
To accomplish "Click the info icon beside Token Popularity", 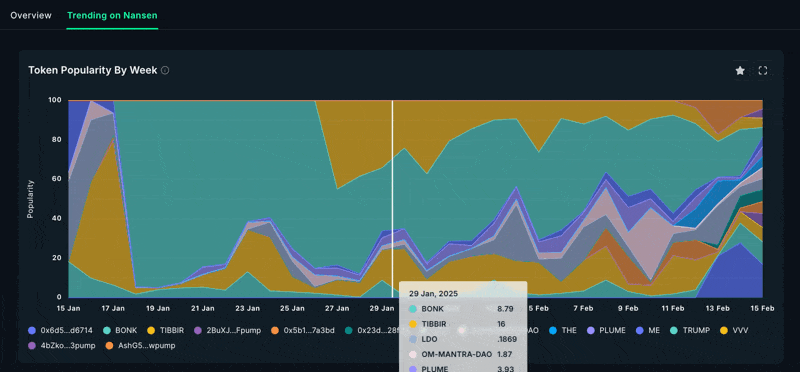I will 165,70.
